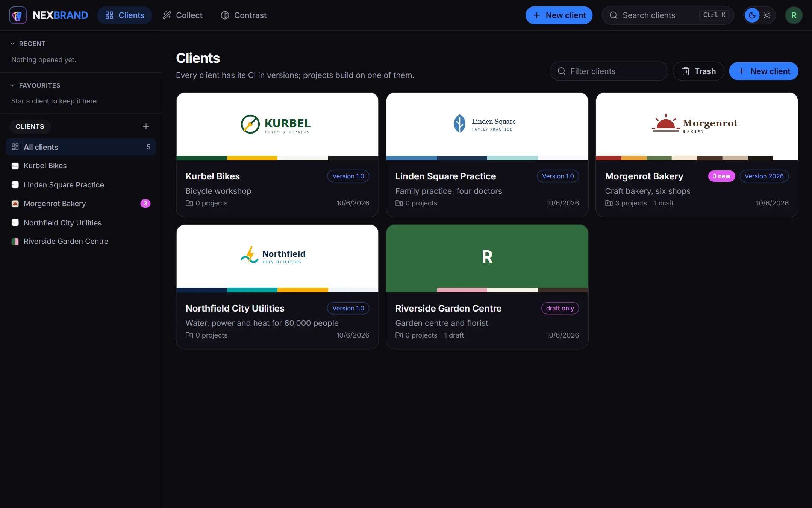The image size is (812, 508).
Task: Click the page-level New client button
Action: click(x=764, y=71)
